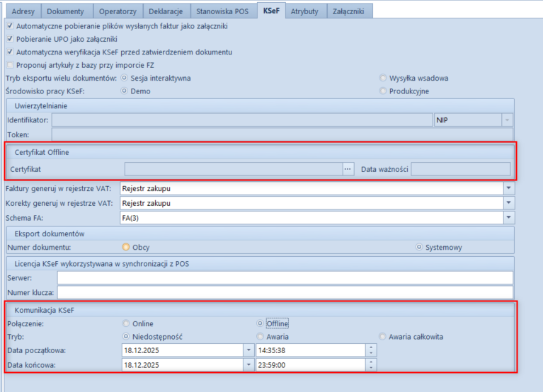Click the Data początkowa time spinner arrows
This screenshot has width=543, height=392.
tap(372, 350)
